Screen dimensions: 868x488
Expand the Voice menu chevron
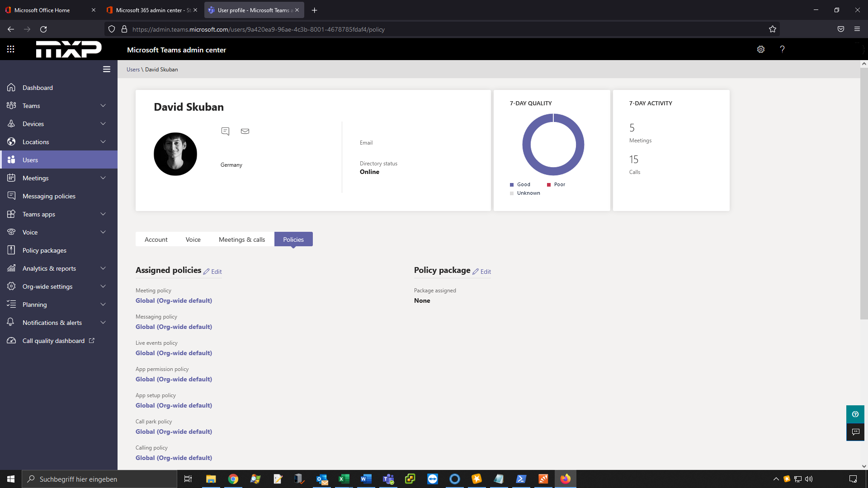[x=103, y=232]
